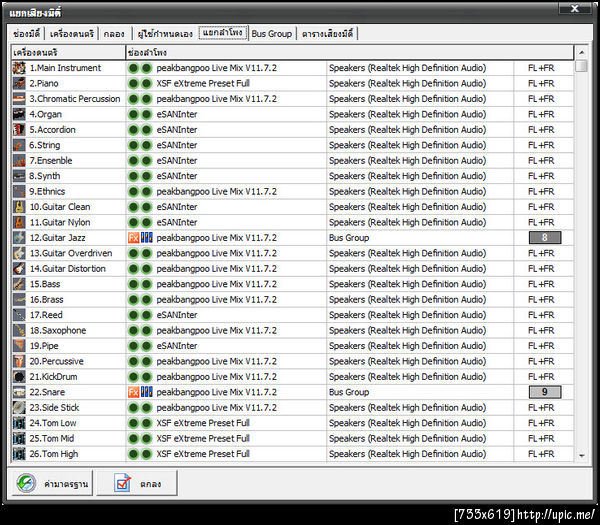Viewport: 600px width, 525px height.
Task: Click the Guitar Clean icon
Action: [x=19, y=207]
